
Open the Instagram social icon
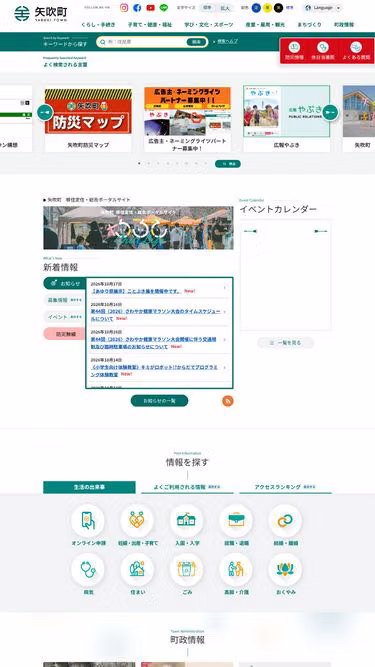pyautogui.click(x=124, y=8)
